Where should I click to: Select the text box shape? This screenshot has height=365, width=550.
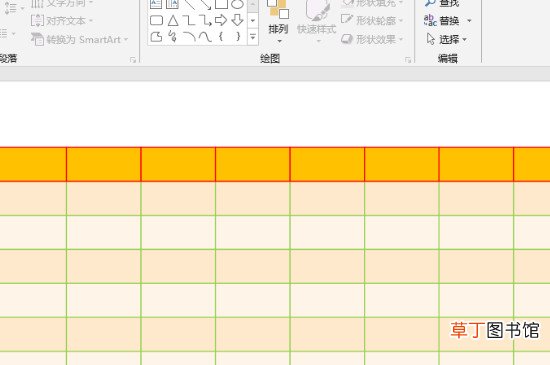click(x=156, y=4)
